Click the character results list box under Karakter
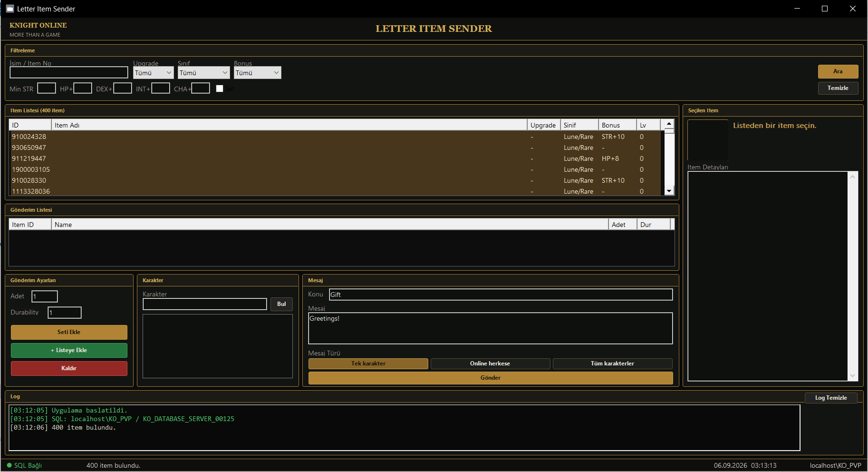This screenshot has height=472, width=868. pyautogui.click(x=218, y=346)
